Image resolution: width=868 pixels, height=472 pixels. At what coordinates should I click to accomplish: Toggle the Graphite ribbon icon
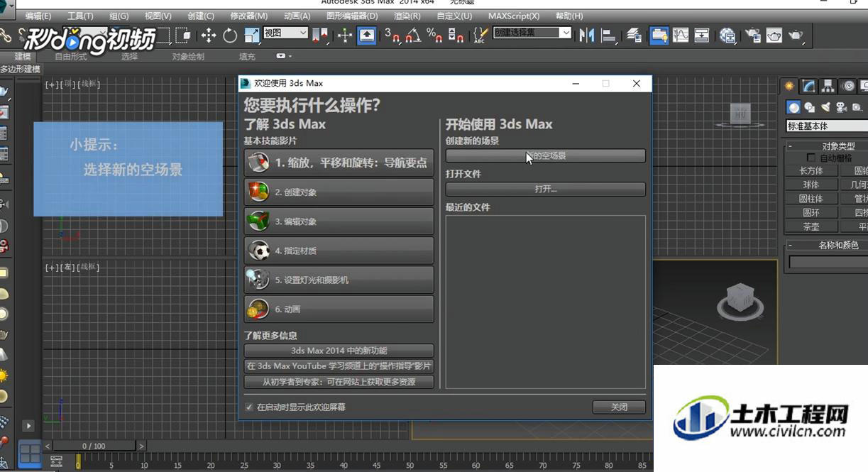click(659, 35)
